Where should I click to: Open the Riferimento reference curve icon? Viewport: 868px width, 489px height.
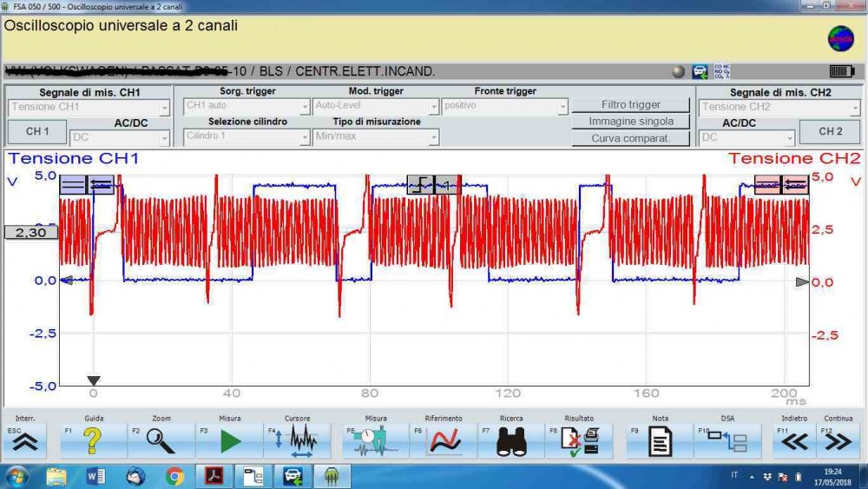click(x=444, y=441)
